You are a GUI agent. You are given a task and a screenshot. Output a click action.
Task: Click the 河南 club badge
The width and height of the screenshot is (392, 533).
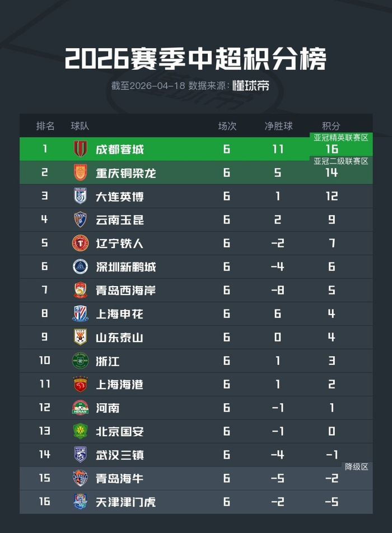(81, 408)
